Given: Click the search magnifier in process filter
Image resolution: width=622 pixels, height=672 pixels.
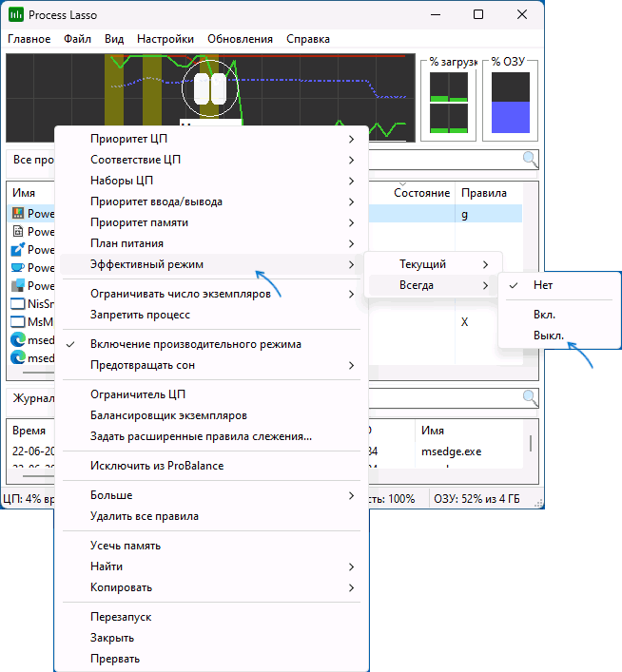Looking at the screenshot, I should coord(530,160).
